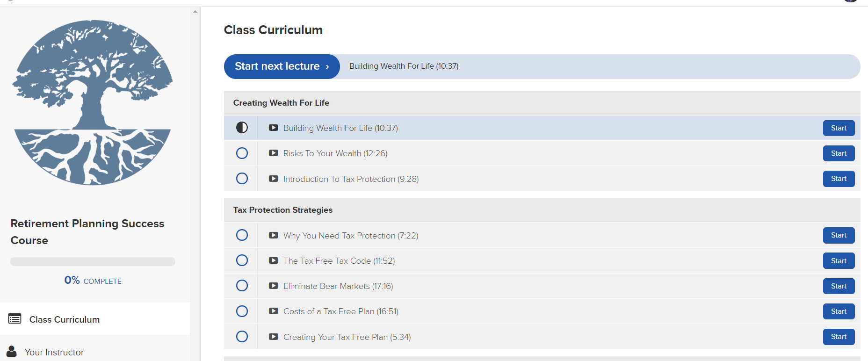Click the video icon next to Risks To Your Wealth
The width and height of the screenshot is (868, 361).
tap(274, 153)
